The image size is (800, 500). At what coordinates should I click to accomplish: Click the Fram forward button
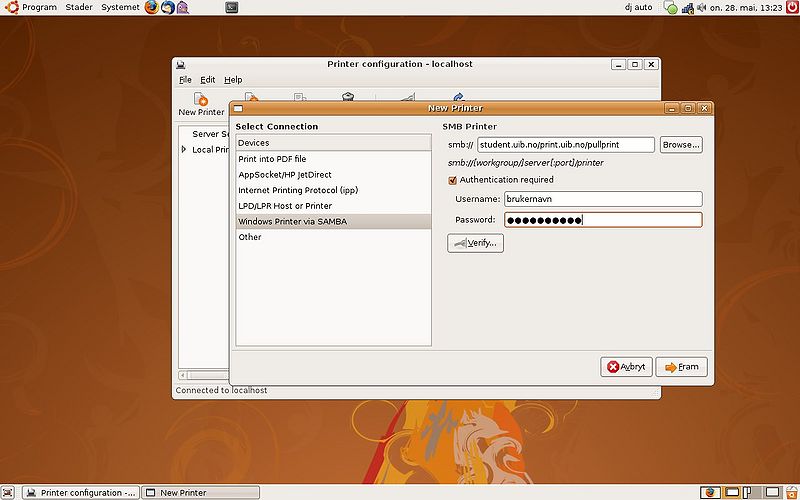(682, 367)
